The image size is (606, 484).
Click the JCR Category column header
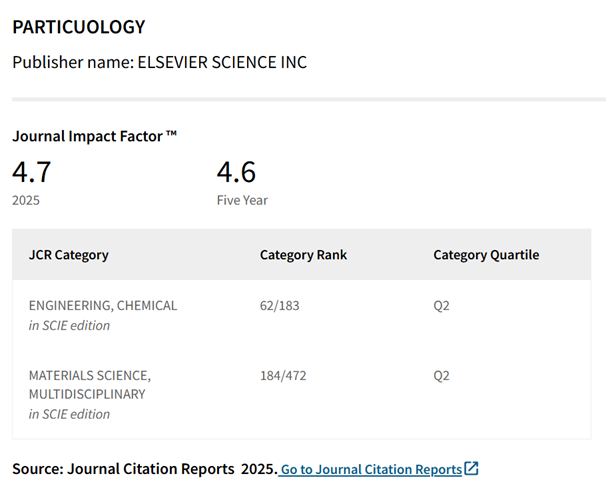pyautogui.click(x=69, y=255)
